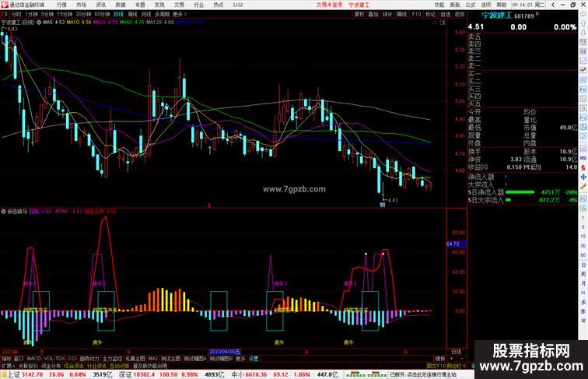Viewport: 588px width, 379px height.
Task: Expand the 扩展 panel toggle
Action: click(8, 366)
